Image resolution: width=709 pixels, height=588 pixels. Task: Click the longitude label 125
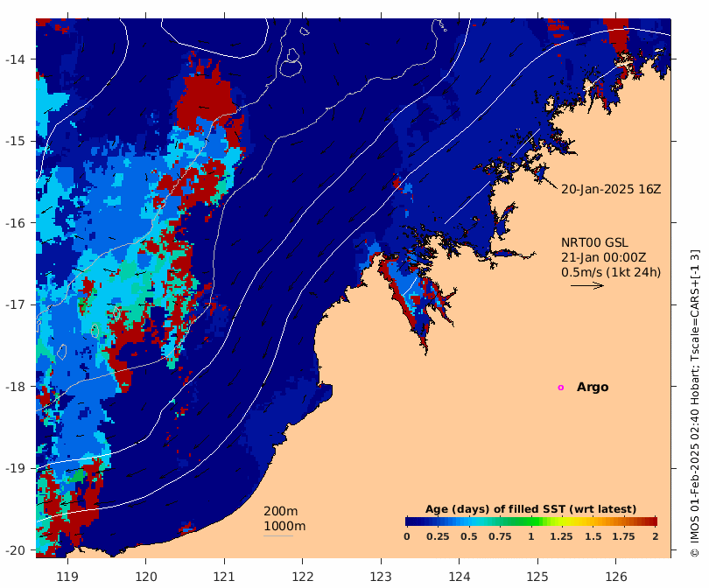pyautogui.click(x=537, y=577)
